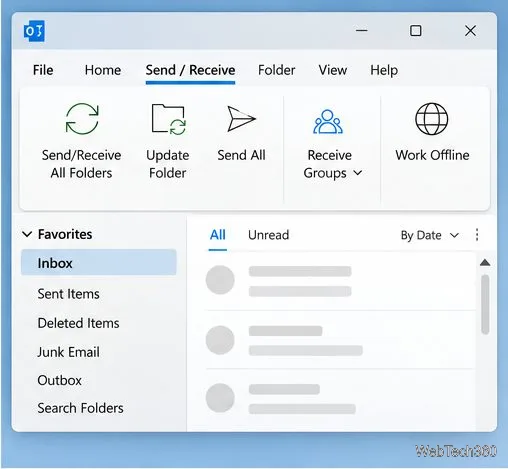Screen dimensions: 508x469
Task: Click the Update Folder icon
Action: [168, 119]
